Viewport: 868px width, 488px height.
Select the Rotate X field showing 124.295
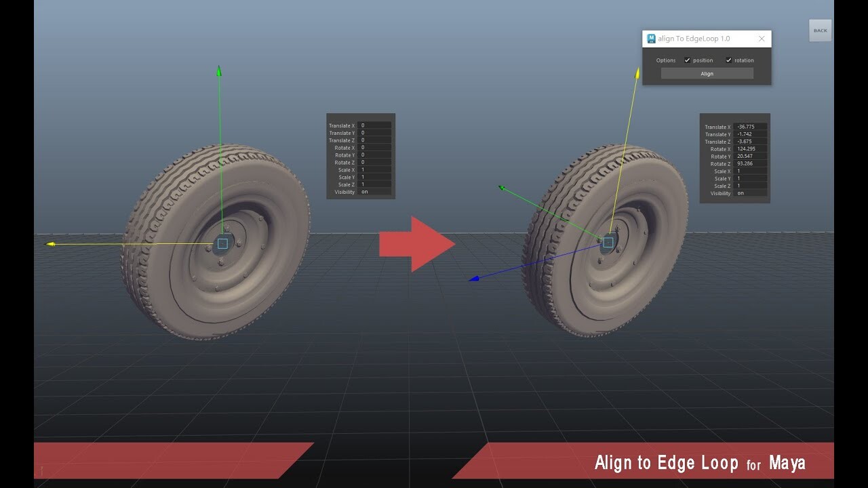click(750, 149)
